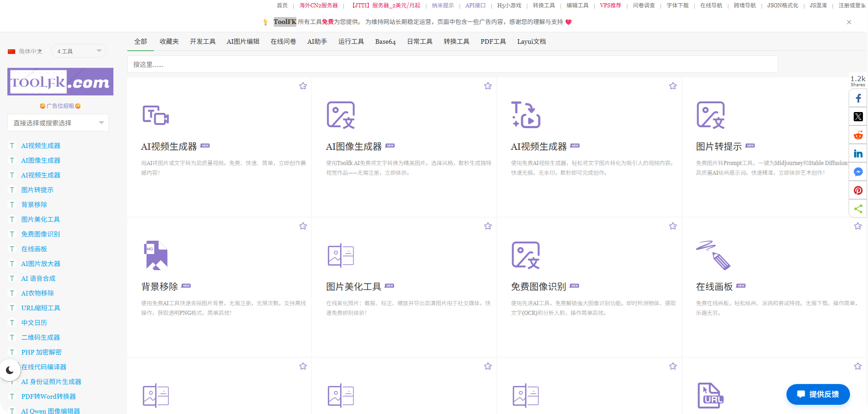Click the AI图像生成器 card icon

point(341,115)
